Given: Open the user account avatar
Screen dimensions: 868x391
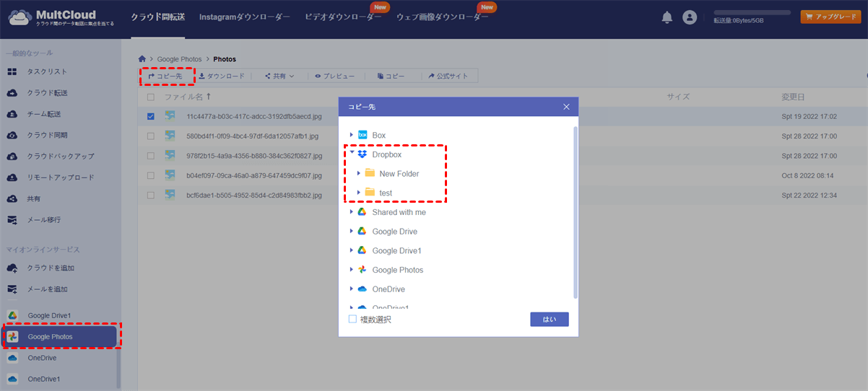Looking at the screenshot, I should coord(690,17).
